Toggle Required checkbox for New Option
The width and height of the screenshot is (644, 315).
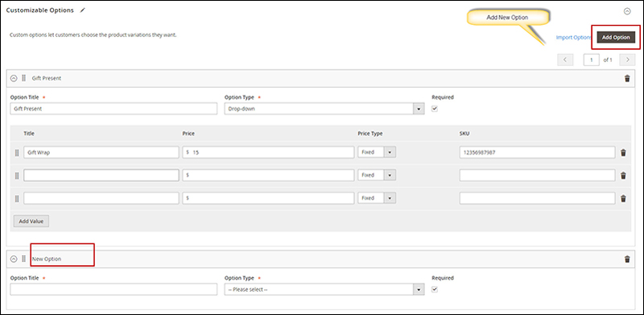pyautogui.click(x=435, y=289)
